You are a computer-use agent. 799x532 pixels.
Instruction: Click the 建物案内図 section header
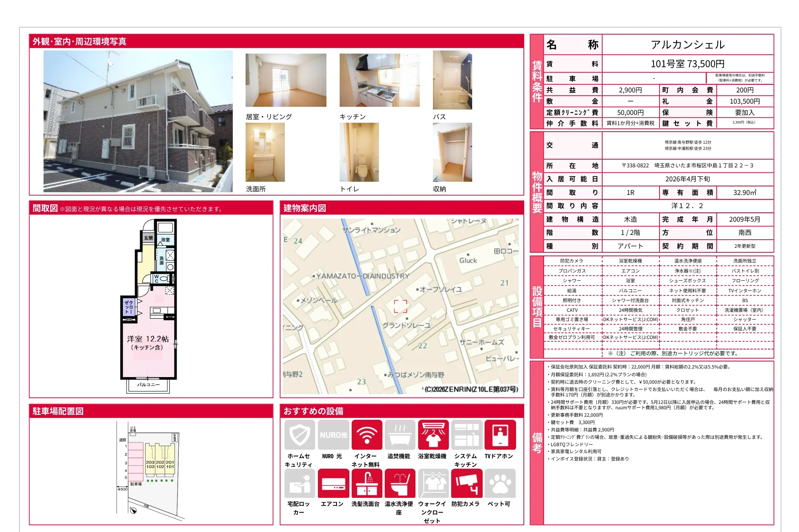tap(305, 208)
